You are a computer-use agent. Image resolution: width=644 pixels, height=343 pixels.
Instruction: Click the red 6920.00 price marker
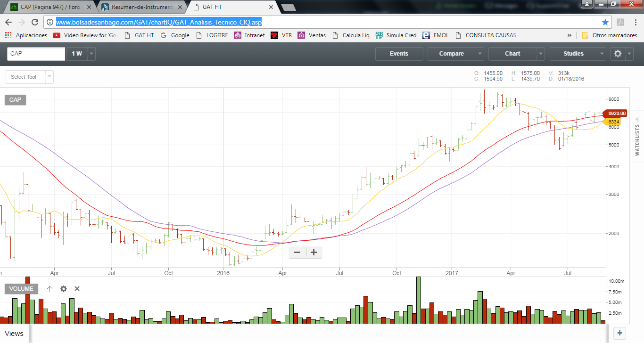pyautogui.click(x=614, y=114)
